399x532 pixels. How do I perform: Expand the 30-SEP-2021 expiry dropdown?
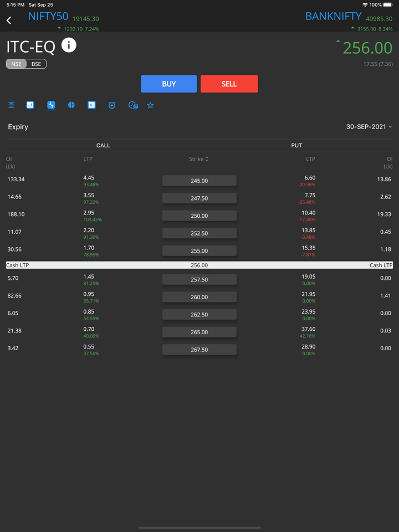369,127
